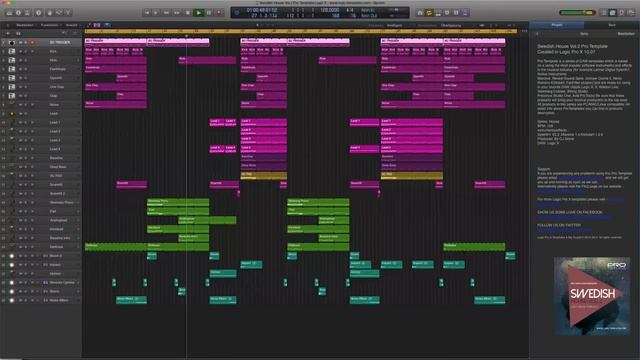Screen dimensions: 640x360
Task: Click the Pause transport button
Action: tap(209, 13)
